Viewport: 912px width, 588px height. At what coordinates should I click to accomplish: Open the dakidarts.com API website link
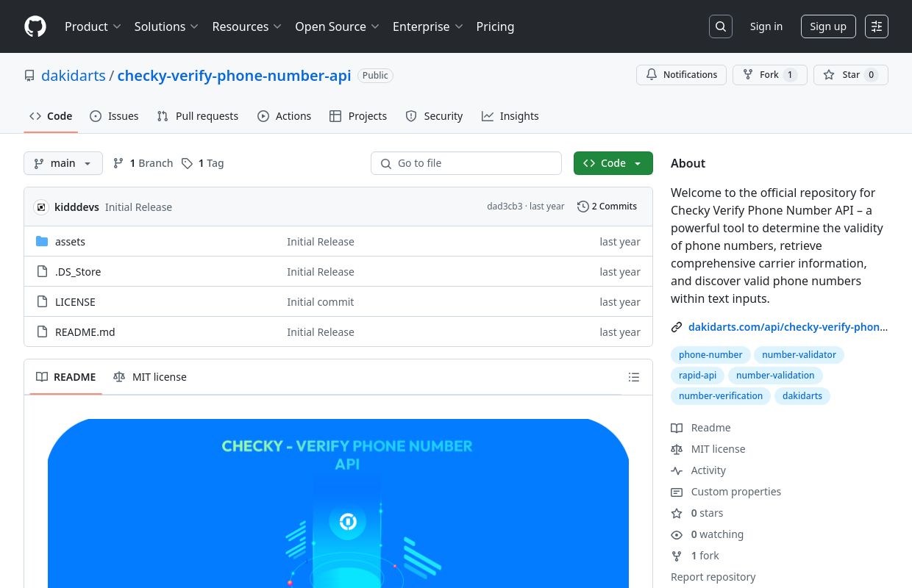point(788,327)
